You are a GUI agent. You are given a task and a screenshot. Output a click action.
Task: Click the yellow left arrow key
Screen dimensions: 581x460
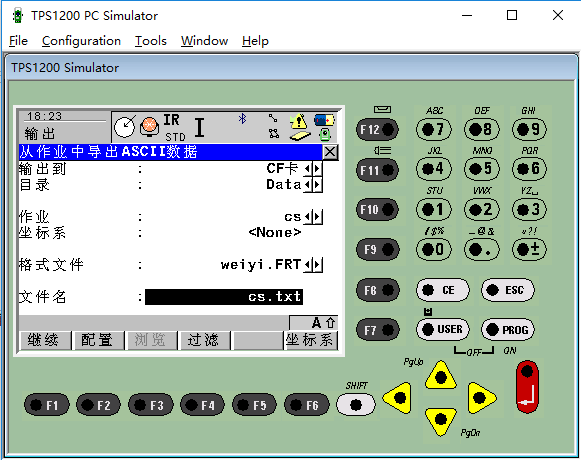398,398
